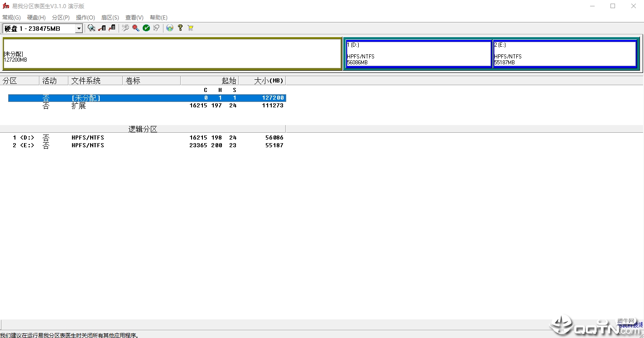Click the yellow question mark help icon
Image resolution: width=644 pixels, height=338 pixels.
point(180,28)
